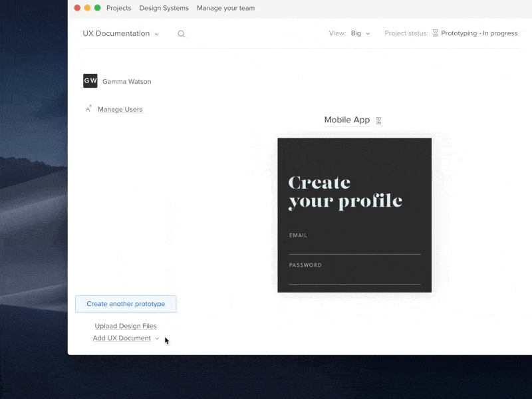Open the Design Systems menu
This screenshot has width=532, height=399.
(164, 8)
